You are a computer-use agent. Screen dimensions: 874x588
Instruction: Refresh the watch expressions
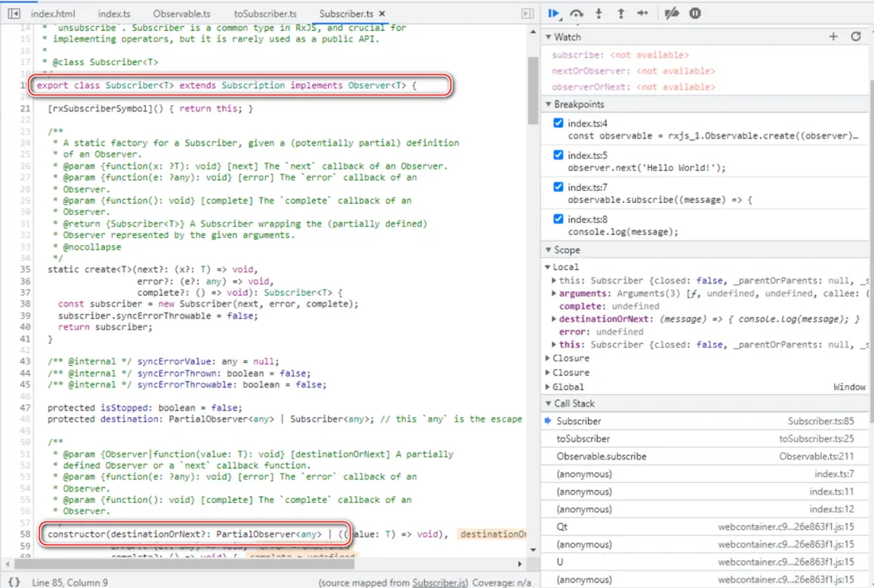(856, 37)
